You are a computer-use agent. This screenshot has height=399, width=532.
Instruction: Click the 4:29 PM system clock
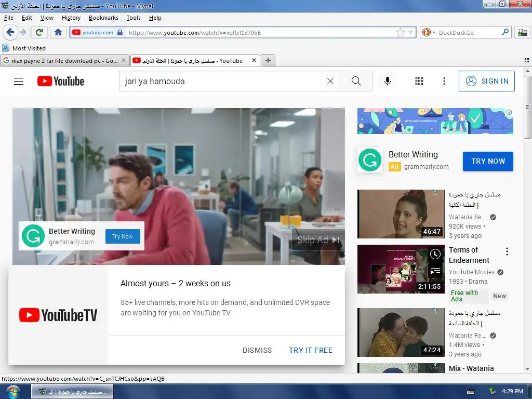click(512, 391)
